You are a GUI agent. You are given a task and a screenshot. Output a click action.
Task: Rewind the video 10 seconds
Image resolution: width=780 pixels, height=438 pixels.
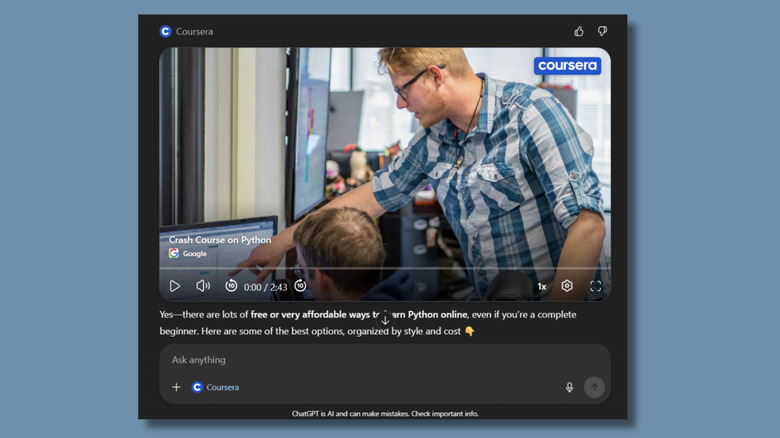(x=231, y=286)
